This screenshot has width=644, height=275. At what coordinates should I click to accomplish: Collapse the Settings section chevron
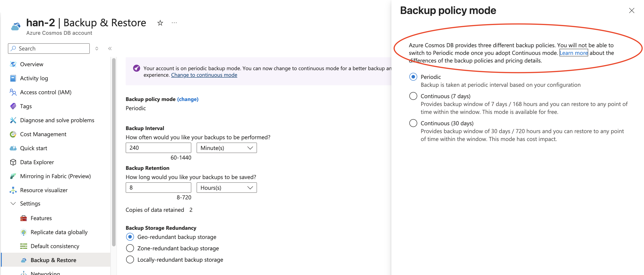13,203
